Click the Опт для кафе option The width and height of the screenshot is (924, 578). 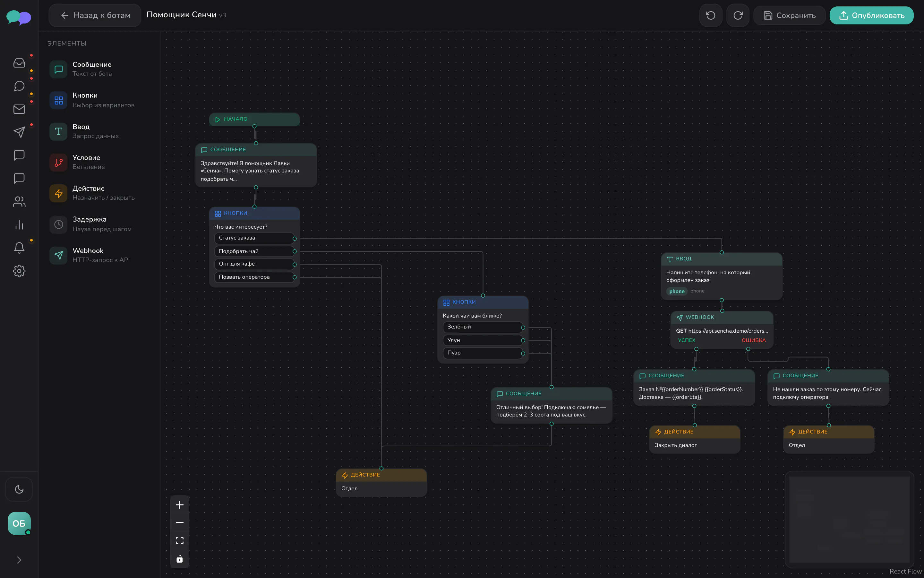[254, 264]
